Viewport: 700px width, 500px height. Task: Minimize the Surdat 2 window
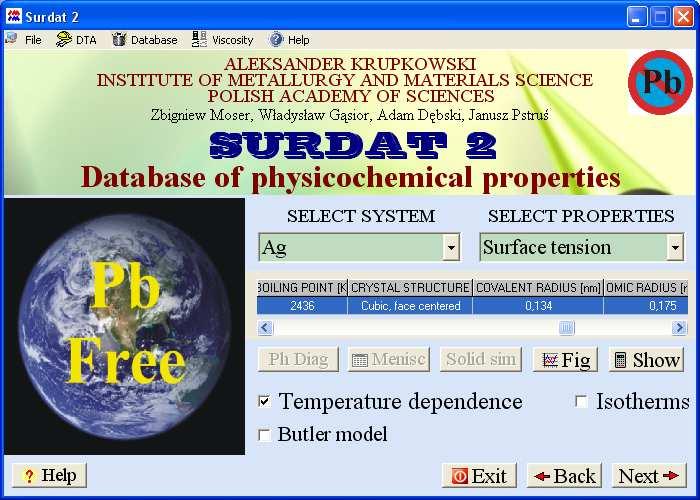[637, 17]
